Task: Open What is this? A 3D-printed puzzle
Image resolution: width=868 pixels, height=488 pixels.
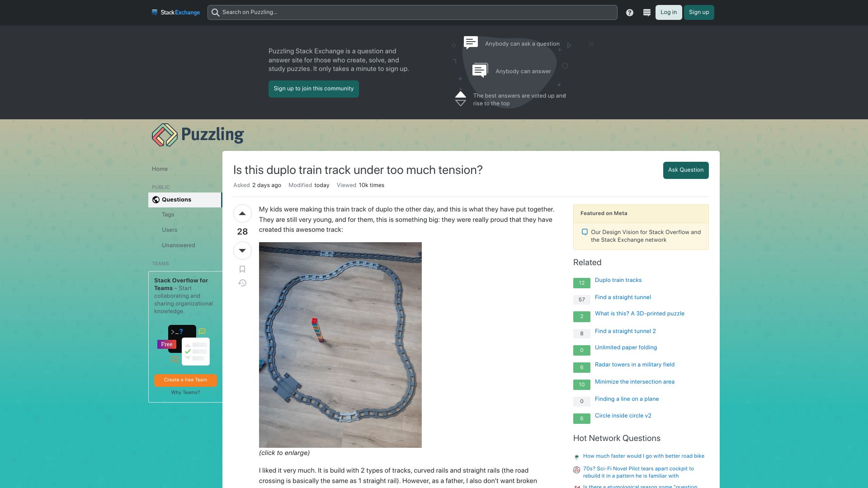Action: tap(639, 314)
